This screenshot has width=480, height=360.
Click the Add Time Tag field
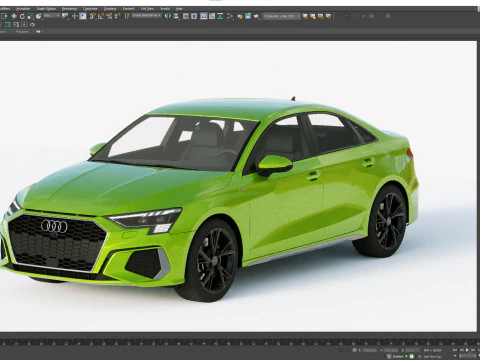[x=432, y=356]
